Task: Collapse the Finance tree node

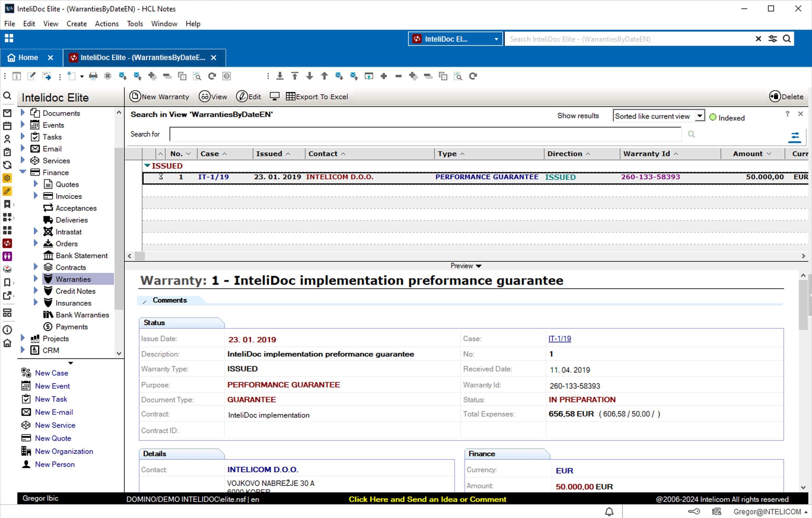Action: coord(23,172)
